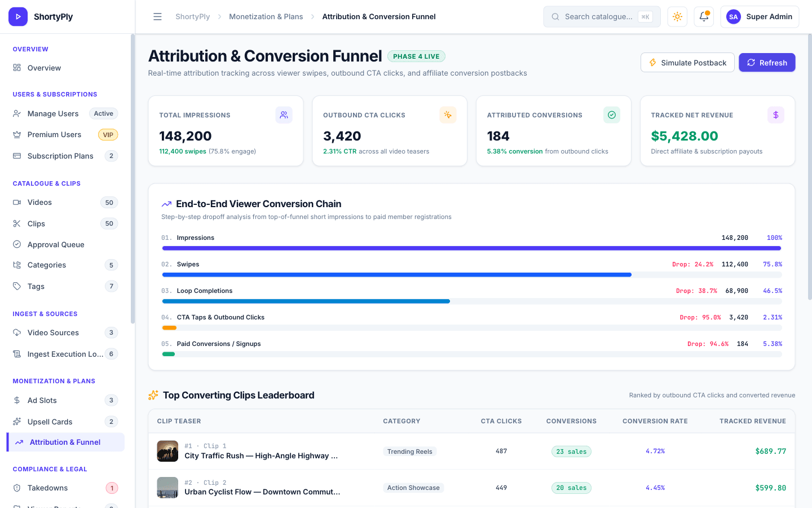The width and height of the screenshot is (812, 508).
Task: Click the City Traffic Rush clip thumbnail
Action: click(167, 451)
